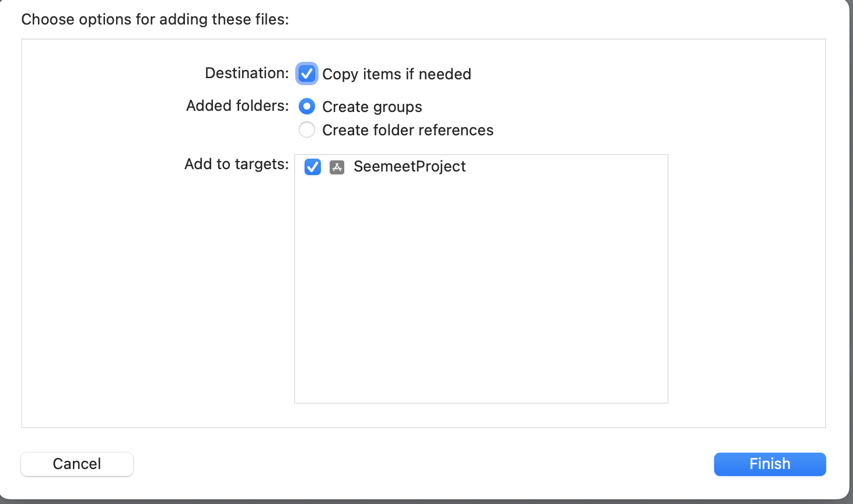Select the Create folder references radio button
The width and height of the screenshot is (853, 504).
pyautogui.click(x=307, y=129)
